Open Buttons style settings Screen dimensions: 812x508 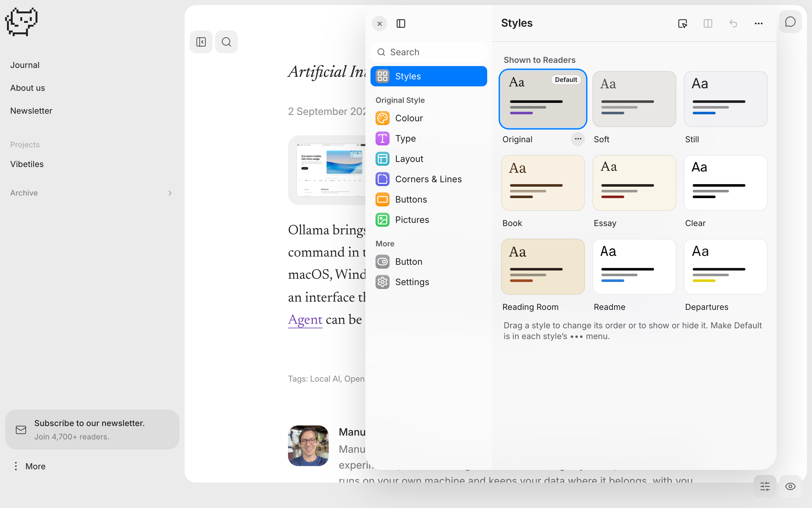click(429, 200)
